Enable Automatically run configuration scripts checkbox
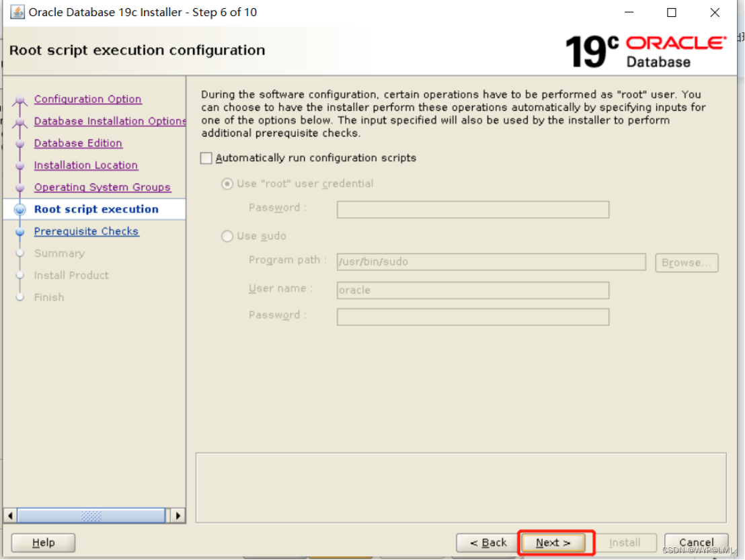This screenshot has width=745, height=560. tap(206, 158)
